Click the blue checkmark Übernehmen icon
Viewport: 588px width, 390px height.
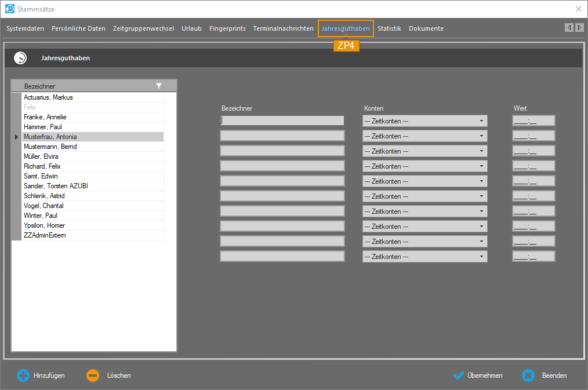(x=459, y=376)
